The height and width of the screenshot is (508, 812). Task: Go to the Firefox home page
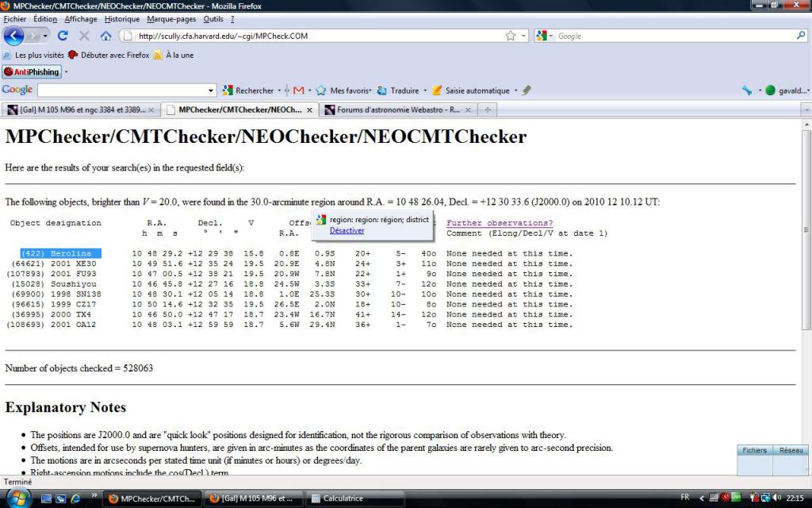(105, 36)
